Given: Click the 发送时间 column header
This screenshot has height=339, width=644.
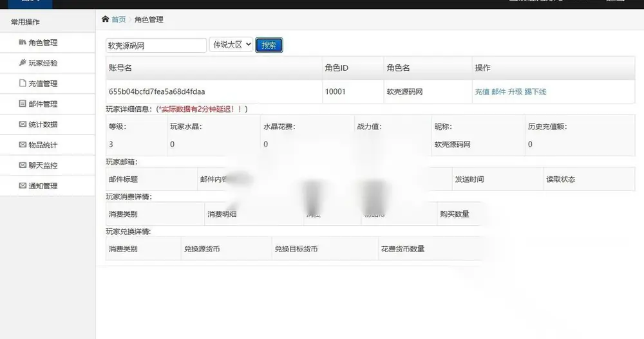Looking at the screenshot, I should pyautogui.click(x=469, y=179).
